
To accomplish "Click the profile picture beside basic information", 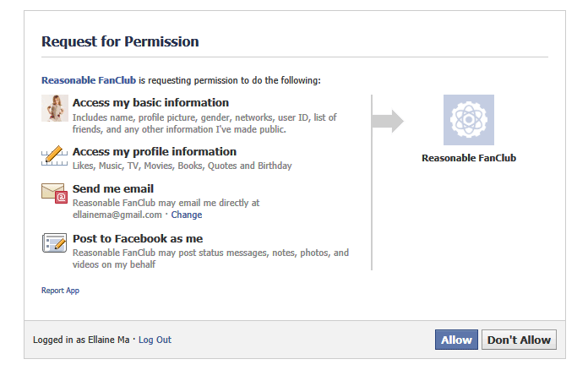I will 55,108.
